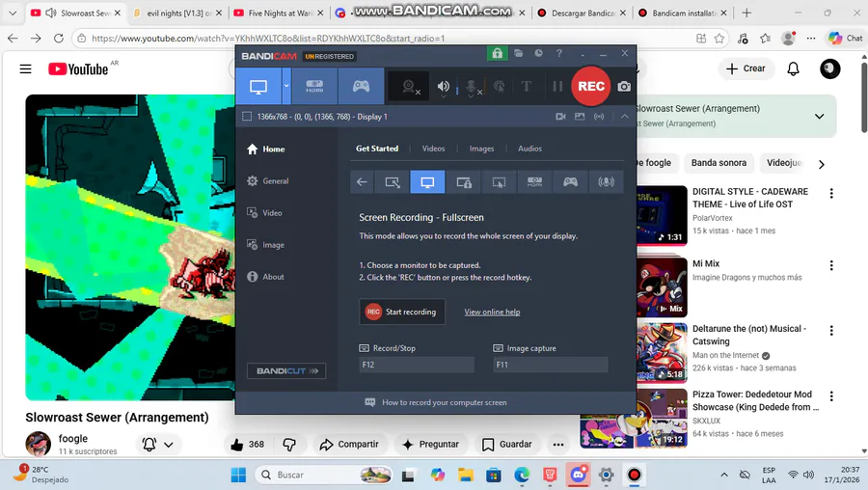Select audio only recording mode icon

[607, 182]
